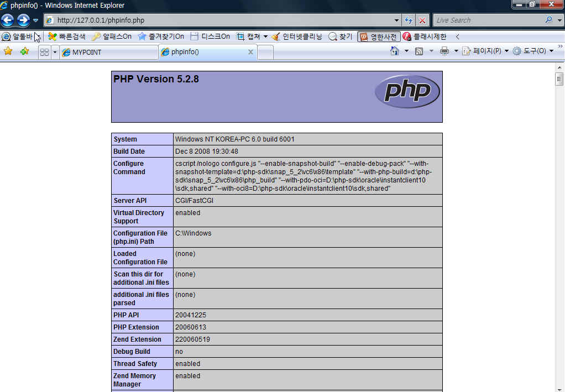Screen dimensions: 565x392
Task: Click the 'Thread Safety' row label
Action: (135, 364)
